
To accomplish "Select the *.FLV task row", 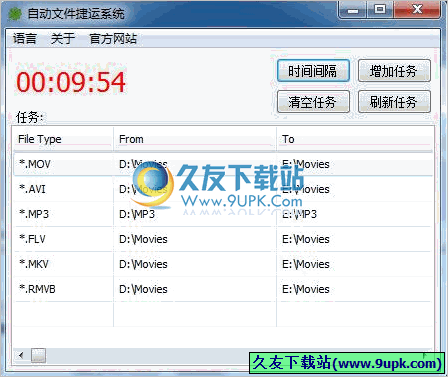I will pyautogui.click(x=223, y=239).
